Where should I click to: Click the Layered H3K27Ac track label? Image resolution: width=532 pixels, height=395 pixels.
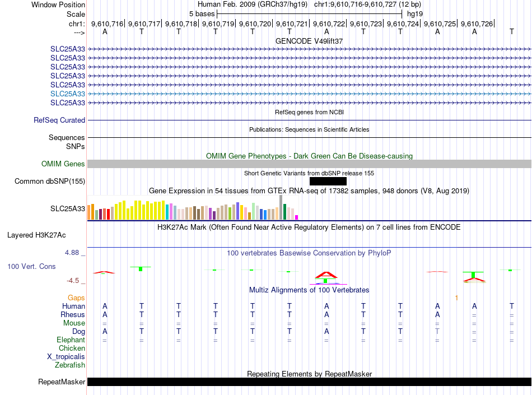click(x=36, y=235)
